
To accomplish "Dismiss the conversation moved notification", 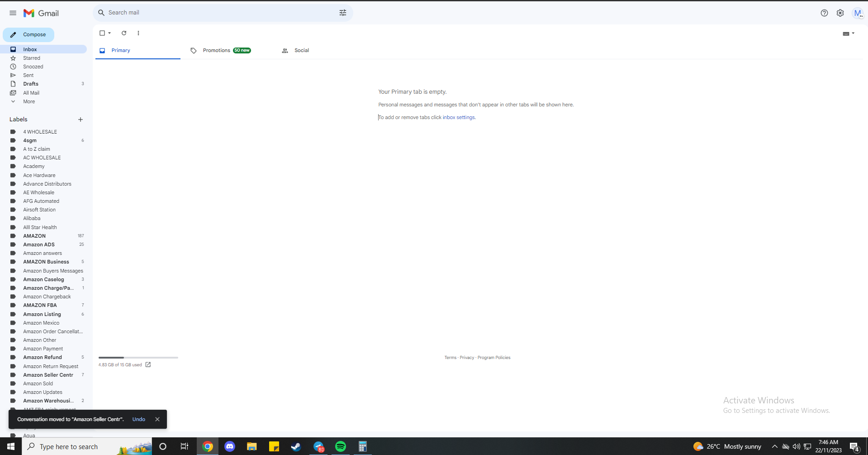I will pos(157,419).
